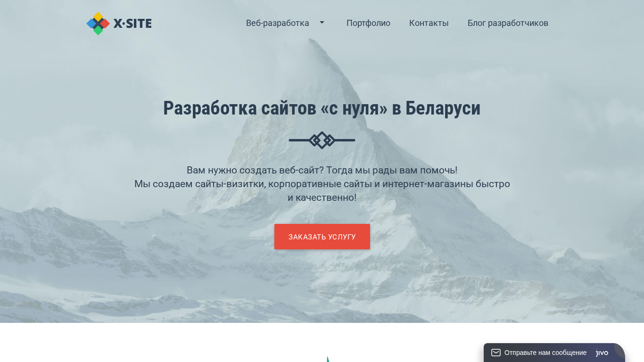Click the rounded corner of the chat widget
This screenshot has height=362, width=644.
tap(619, 350)
